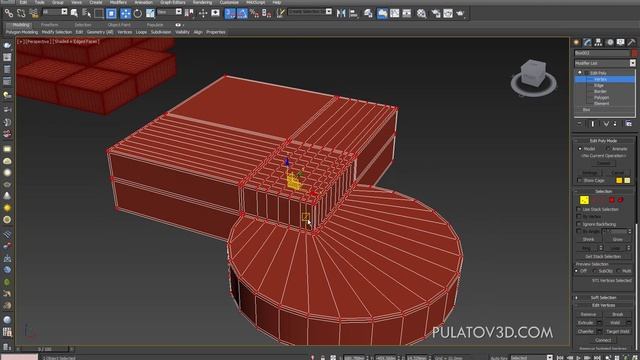
Task: Open the Material Editor from the toolbar
Action: (x=421, y=13)
